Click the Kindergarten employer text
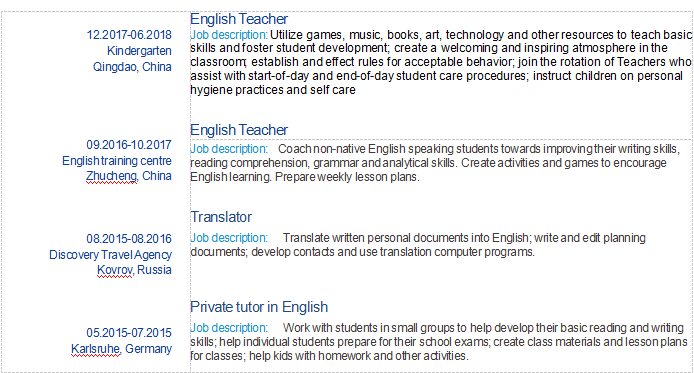 pos(139,51)
